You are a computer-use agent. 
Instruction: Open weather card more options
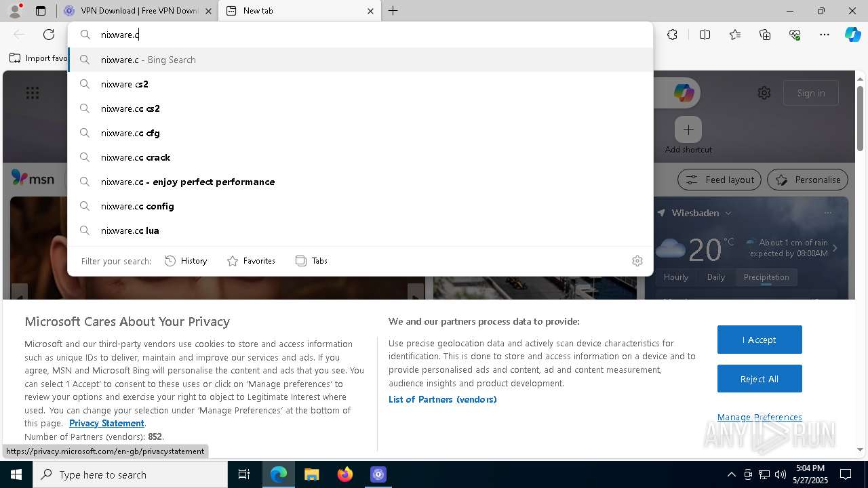(827, 213)
